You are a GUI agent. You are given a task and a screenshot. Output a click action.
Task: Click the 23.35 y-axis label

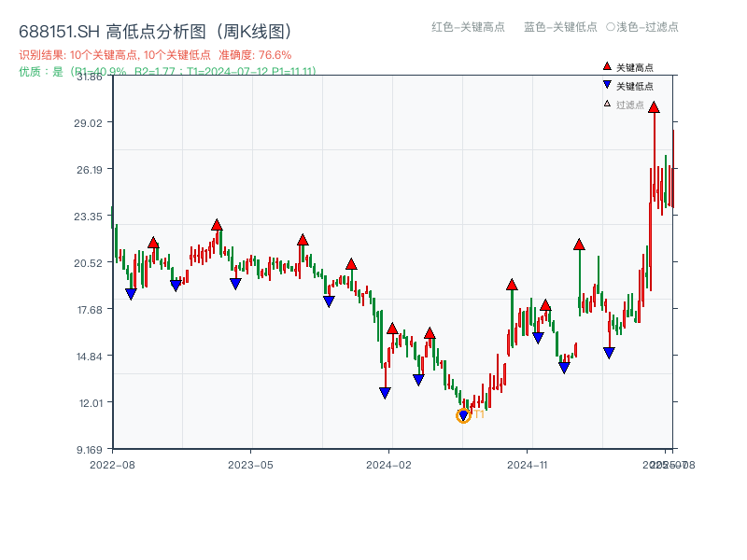pyautogui.click(x=88, y=217)
